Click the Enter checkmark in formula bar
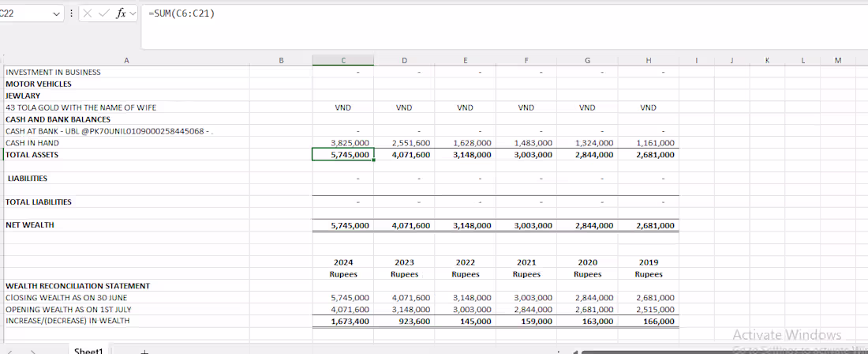Screen dimensions: 868x354 tap(103, 13)
